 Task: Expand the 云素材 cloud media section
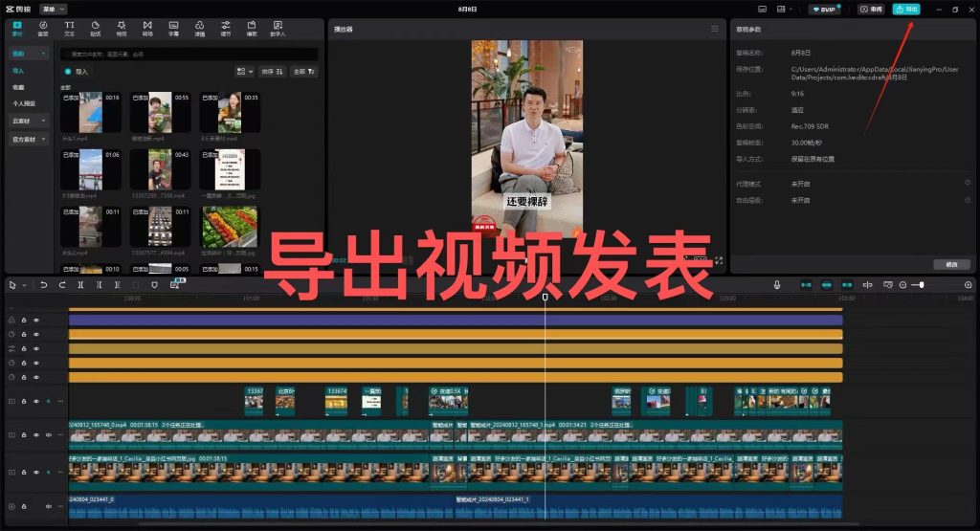[29, 121]
